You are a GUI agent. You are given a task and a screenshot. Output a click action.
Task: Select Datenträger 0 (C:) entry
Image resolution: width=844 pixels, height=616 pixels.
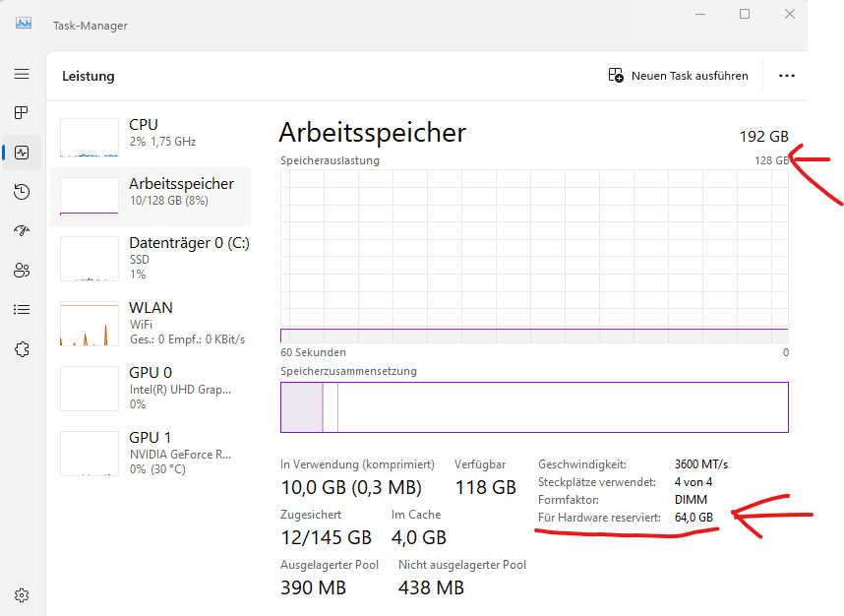tap(151, 257)
